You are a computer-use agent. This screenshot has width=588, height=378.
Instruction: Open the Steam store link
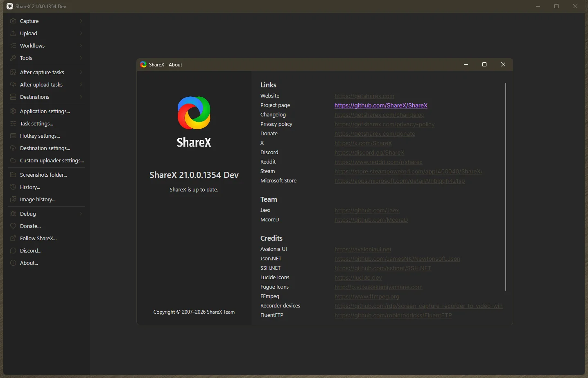[408, 171]
